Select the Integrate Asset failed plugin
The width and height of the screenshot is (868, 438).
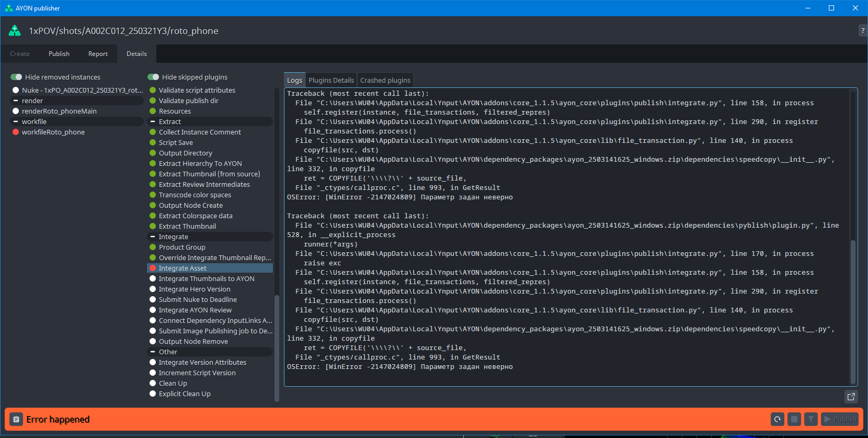210,268
